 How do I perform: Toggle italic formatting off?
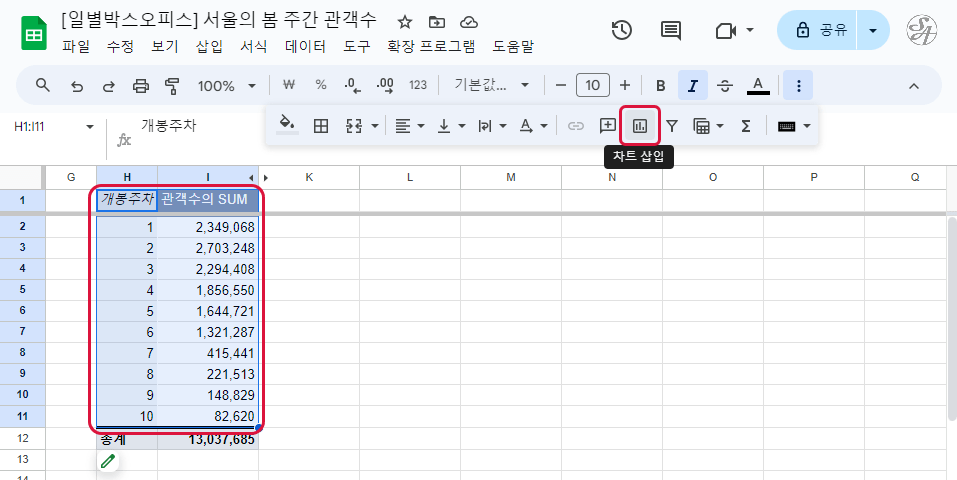point(692,86)
